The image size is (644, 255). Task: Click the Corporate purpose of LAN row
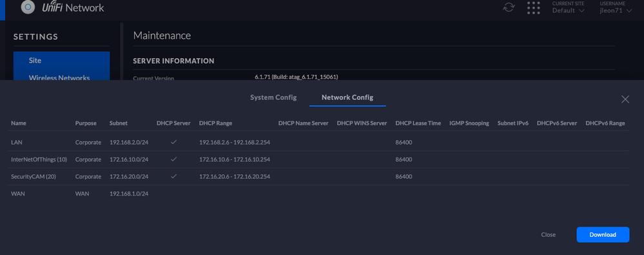pos(88,142)
